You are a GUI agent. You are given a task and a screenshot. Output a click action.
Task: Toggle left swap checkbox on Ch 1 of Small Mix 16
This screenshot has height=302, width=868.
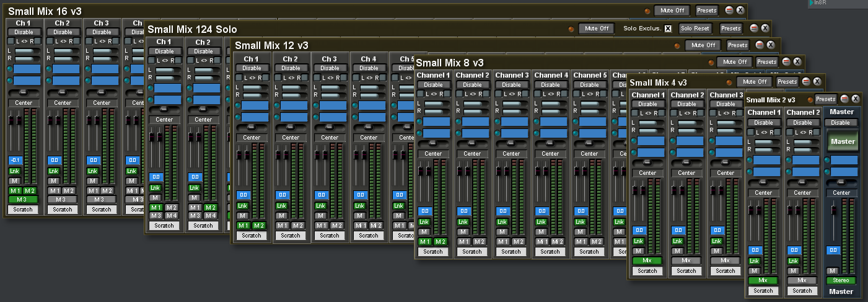tap(11, 41)
